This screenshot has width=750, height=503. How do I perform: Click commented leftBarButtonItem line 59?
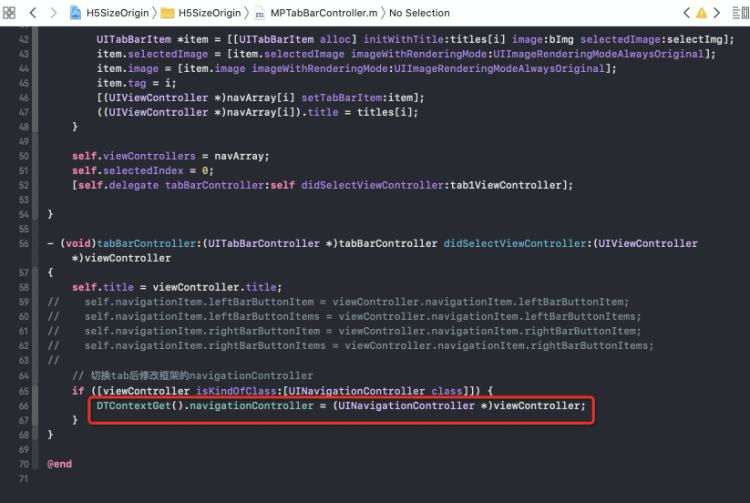tap(338, 302)
